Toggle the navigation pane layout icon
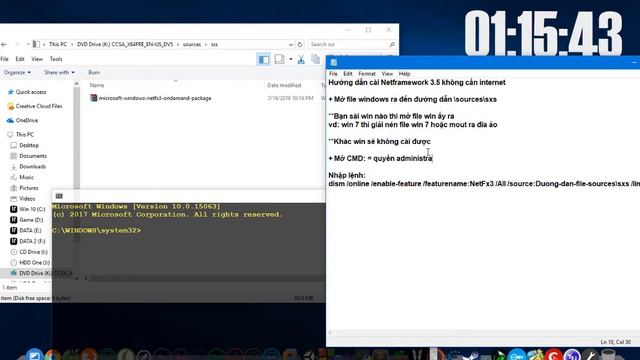This screenshot has height=360, width=640. coord(264,60)
